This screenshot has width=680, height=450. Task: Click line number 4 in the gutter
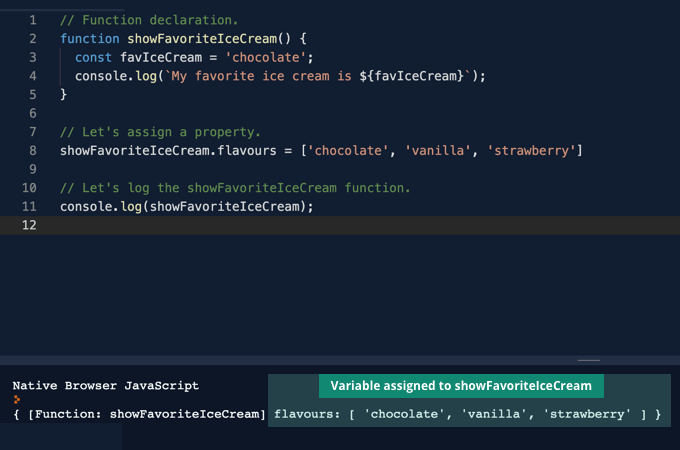pyautogui.click(x=33, y=76)
